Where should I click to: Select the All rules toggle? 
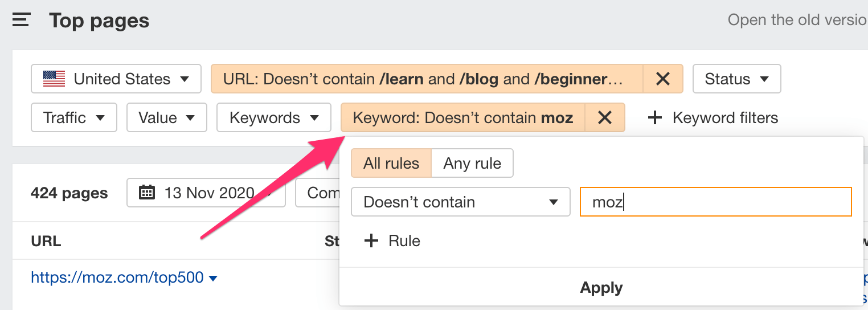point(391,164)
